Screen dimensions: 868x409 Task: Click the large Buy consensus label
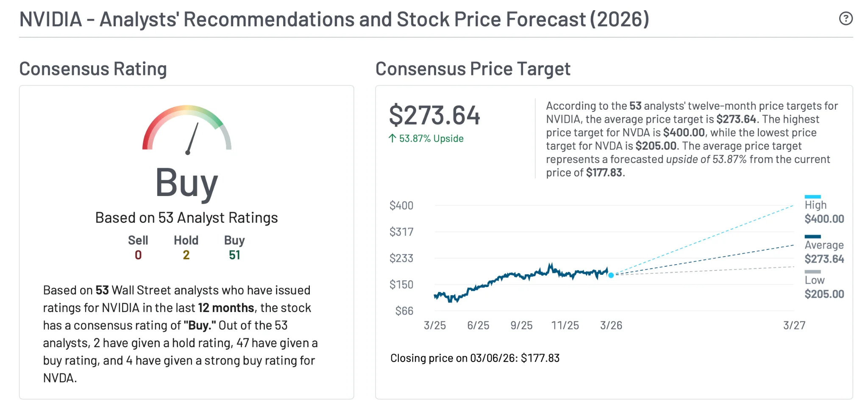point(186,182)
